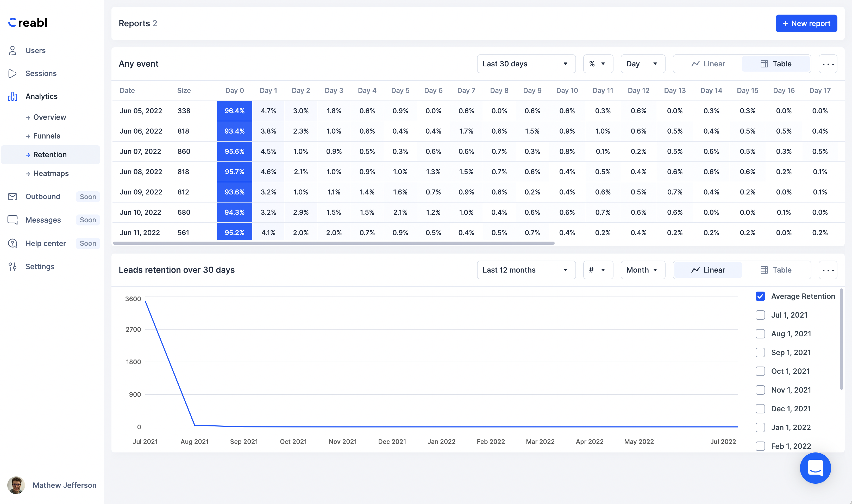Screen dimensions: 852x504
Task: Open the Day granularity dropdown
Action: (x=642, y=64)
